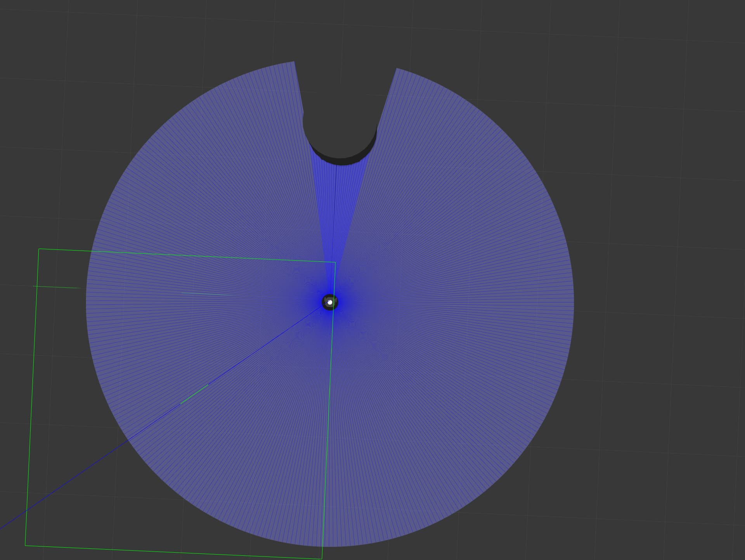Click the green bounding box top-right corner
Image resolution: width=745 pixels, height=560 pixels.
pos(335,262)
